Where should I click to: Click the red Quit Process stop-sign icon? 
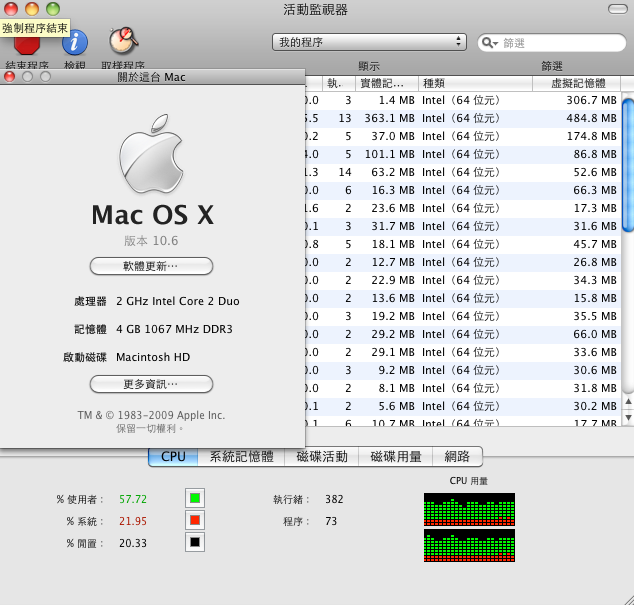click(27, 45)
